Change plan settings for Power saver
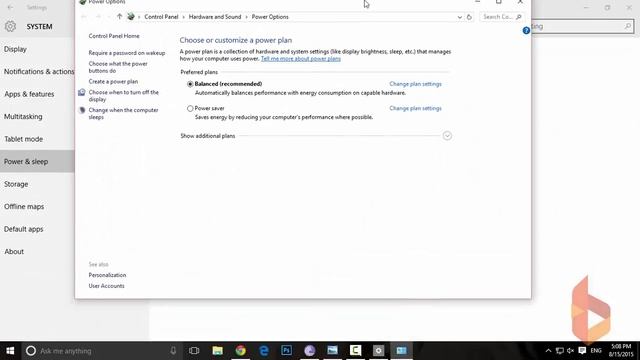Screen dimensions: 640x360 click(415, 109)
